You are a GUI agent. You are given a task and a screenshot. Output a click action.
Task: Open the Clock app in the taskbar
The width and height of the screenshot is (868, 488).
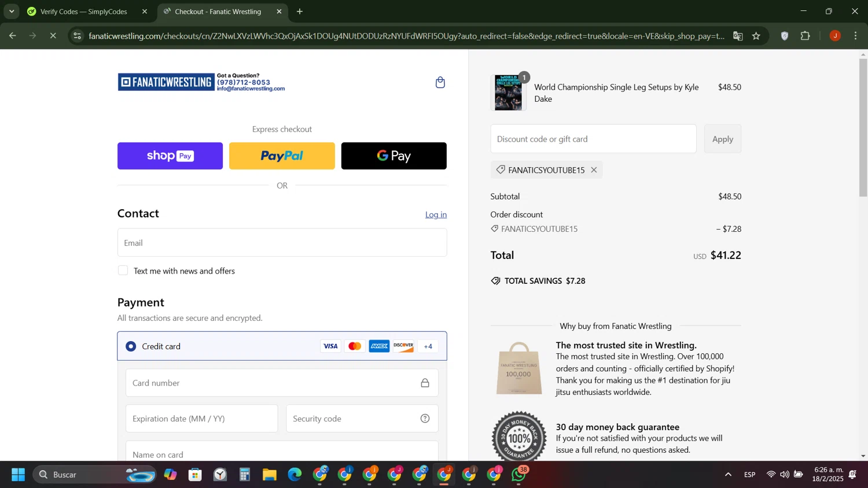click(x=220, y=475)
